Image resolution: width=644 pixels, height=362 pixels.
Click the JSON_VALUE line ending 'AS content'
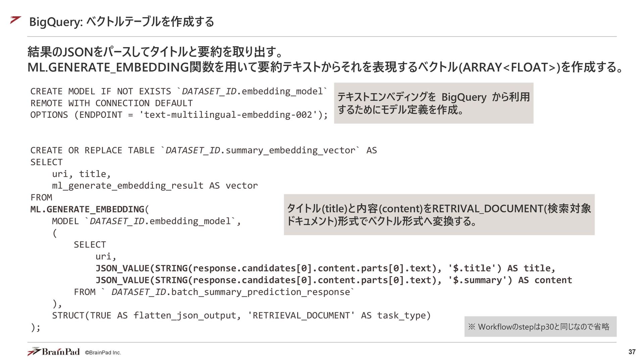(334, 280)
